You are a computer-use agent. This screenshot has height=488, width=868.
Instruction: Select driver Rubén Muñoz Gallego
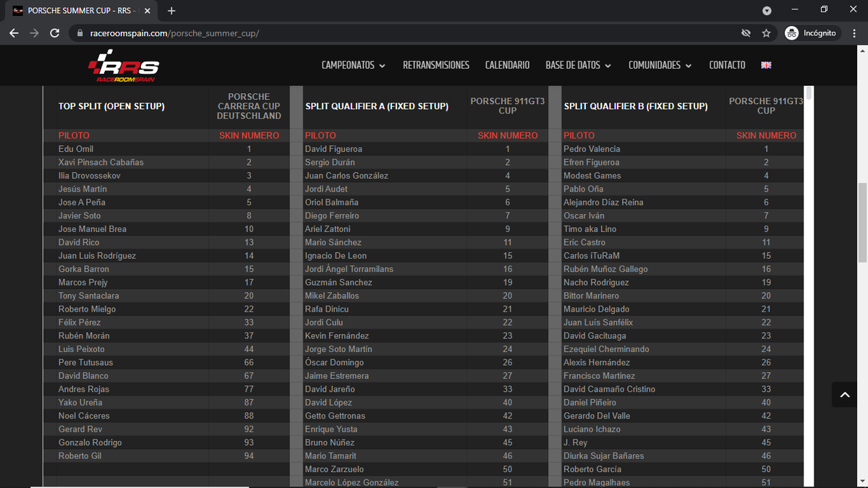605,269
